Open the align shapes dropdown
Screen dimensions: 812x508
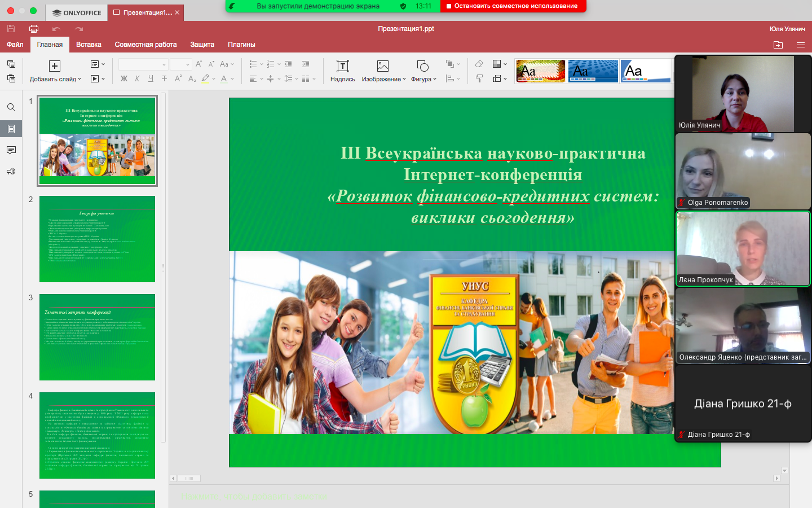[453, 78]
